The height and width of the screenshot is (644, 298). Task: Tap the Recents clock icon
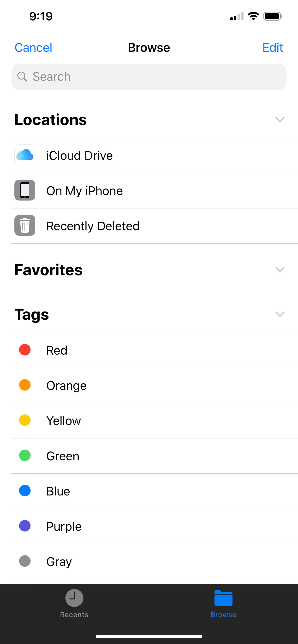[x=74, y=598]
